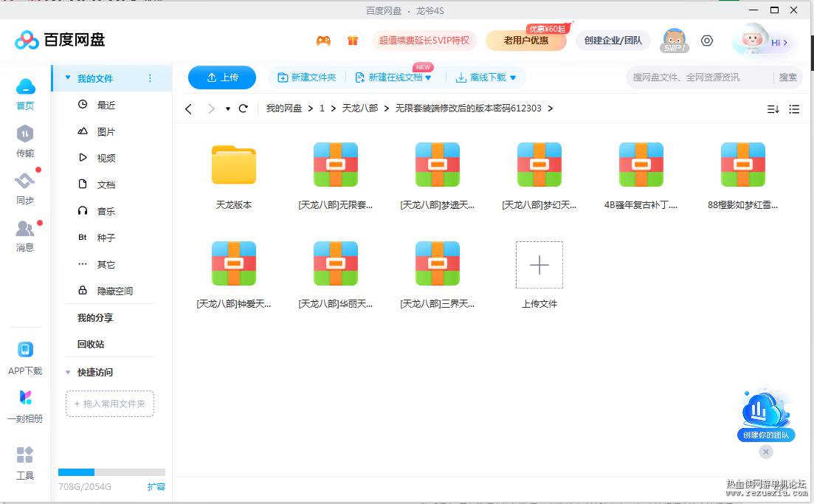Viewport: 814px width, 504px height.
Task: Click 我的网盘 in the breadcrumb
Action: (284, 108)
